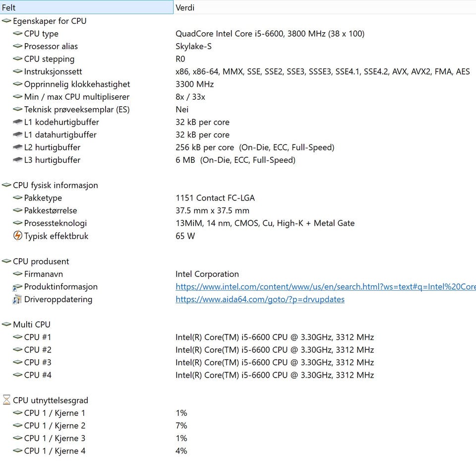Click the CPU #1 row icon

[x=18, y=337]
